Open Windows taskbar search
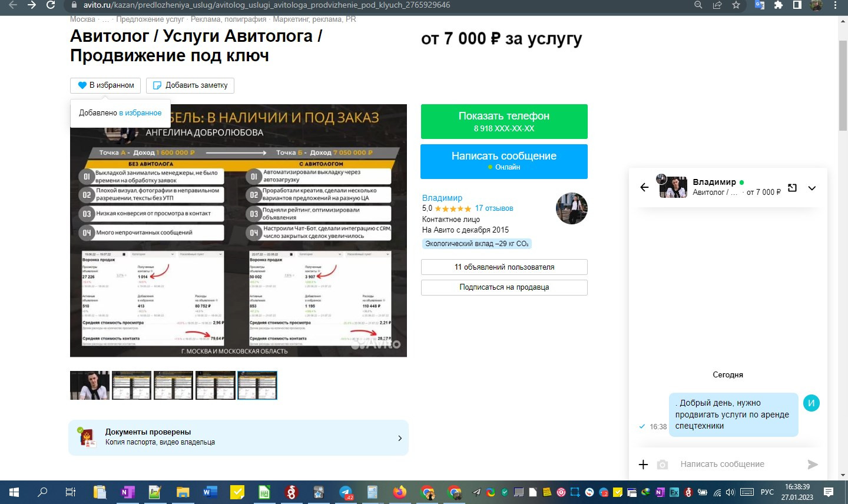848x504 pixels. [x=42, y=492]
